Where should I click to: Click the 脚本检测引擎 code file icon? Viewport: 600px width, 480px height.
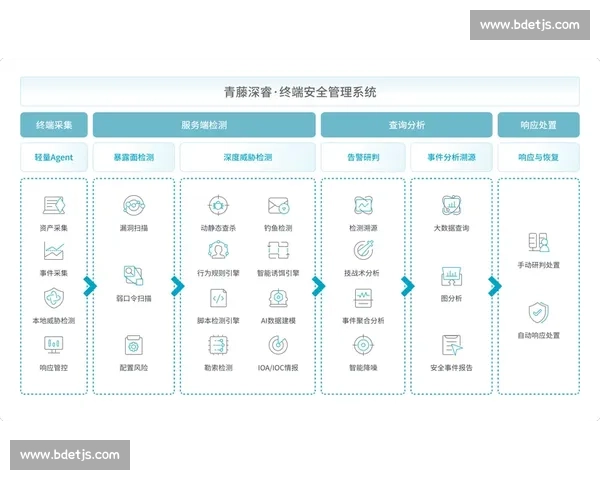218,298
